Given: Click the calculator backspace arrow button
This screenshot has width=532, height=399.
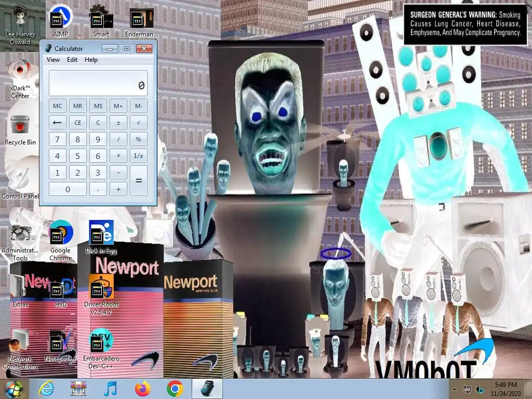Looking at the screenshot, I should pos(57,123).
